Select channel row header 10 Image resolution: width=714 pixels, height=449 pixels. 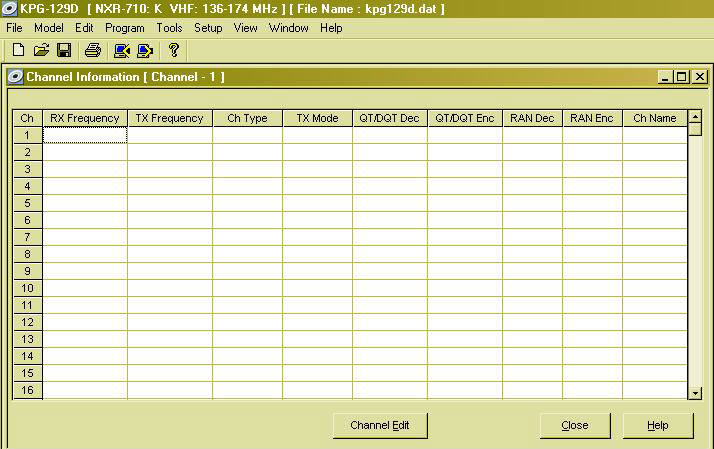pyautogui.click(x=27, y=288)
